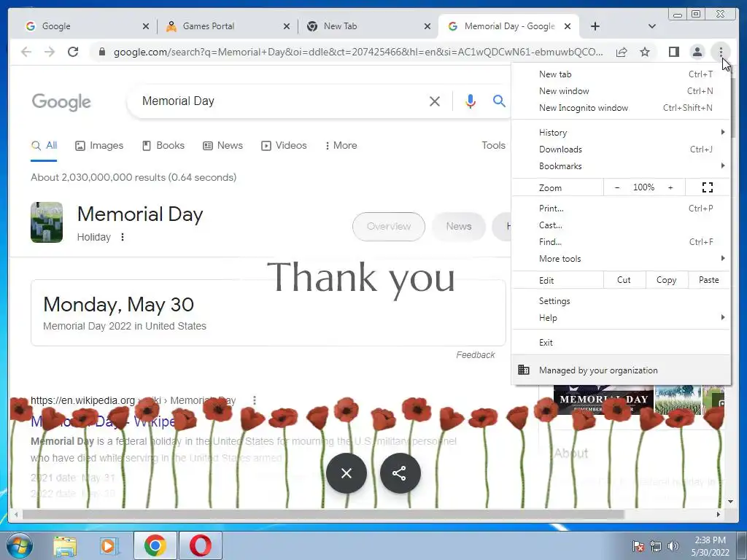Bookmark this page with the star icon
The image size is (747, 560).
coord(645,52)
